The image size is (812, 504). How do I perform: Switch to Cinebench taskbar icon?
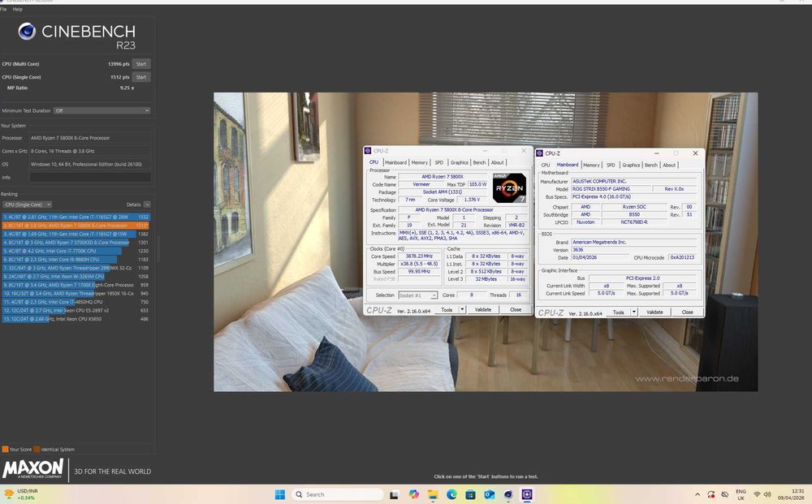pos(508,495)
